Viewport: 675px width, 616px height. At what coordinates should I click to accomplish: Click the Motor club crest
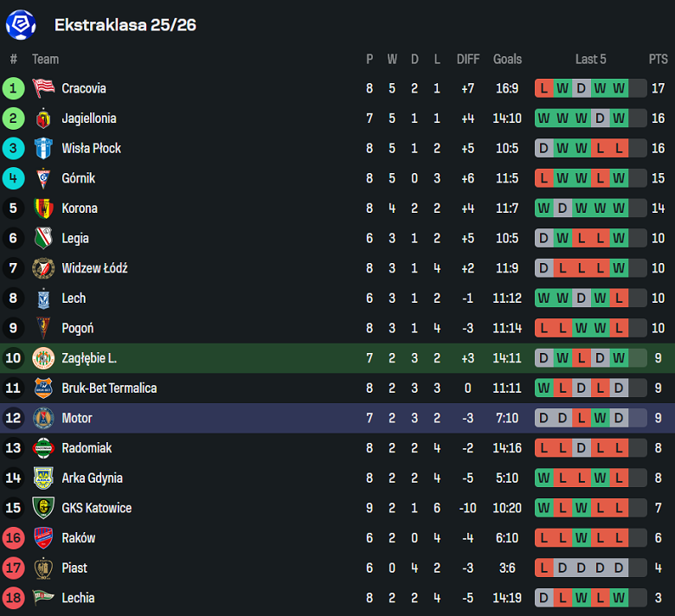[x=43, y=418]
